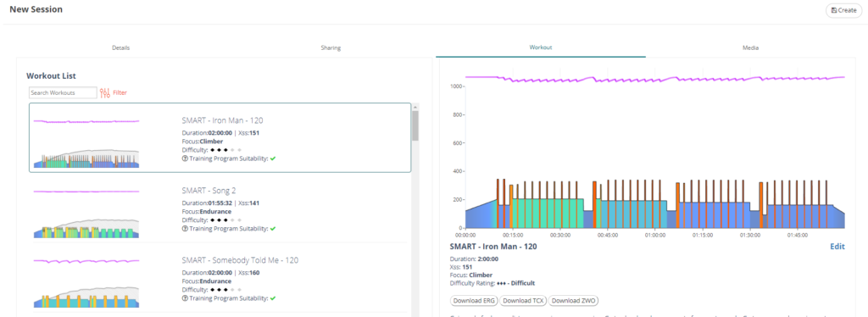Click the Filter sliders icon
The image size is (868, 317).
click(105, 93)
